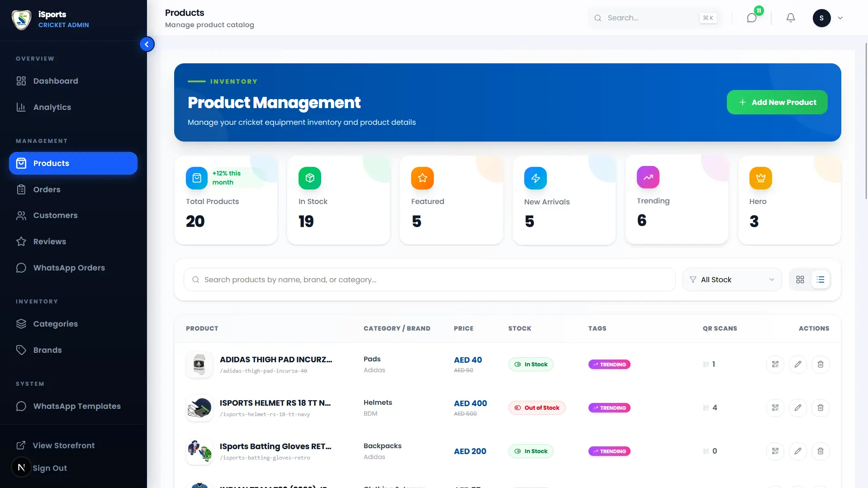Image resolution: width=868 pixels, height=488 pixels.
Task: Click TRENDING tag on Batting Gloves
Action: tap(609, 451)
